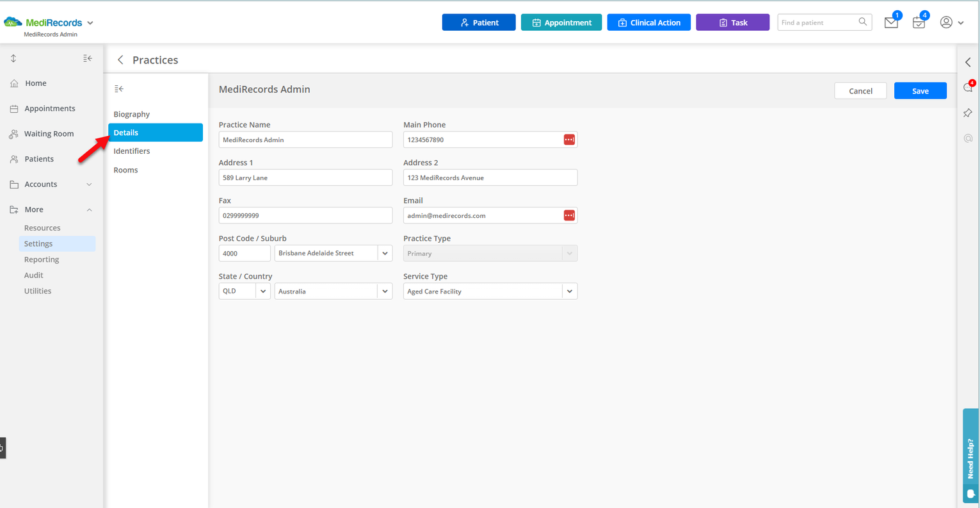Image resolution: width=980 pixels, height=508 pixels.
Task: Click the Email input field
Action: (x=490, y=215)
